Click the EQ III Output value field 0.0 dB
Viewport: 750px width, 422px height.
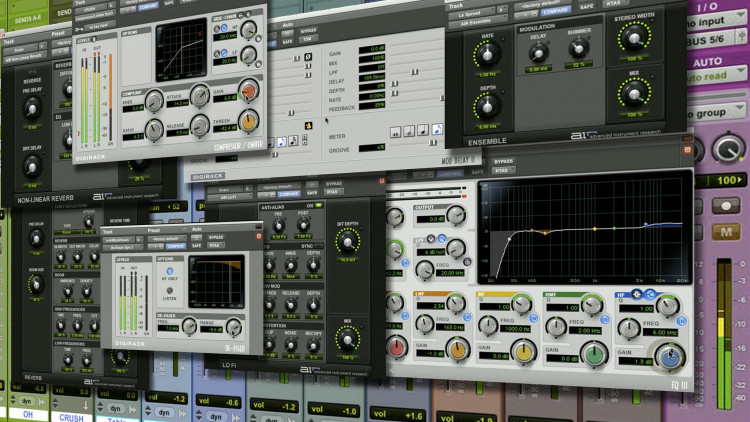coord(430,219)
